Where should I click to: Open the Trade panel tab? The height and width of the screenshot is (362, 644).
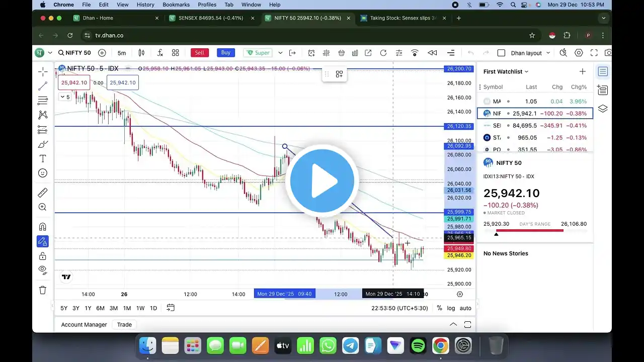[x=124, y=325]
